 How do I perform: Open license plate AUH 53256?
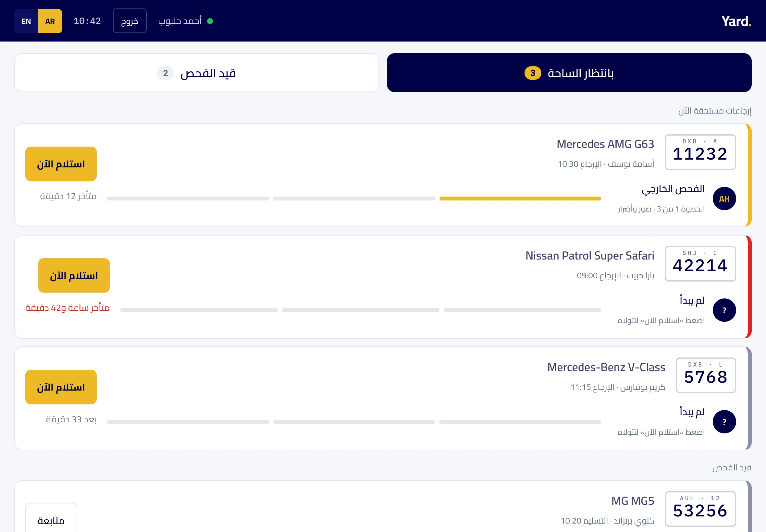(700, 509)
